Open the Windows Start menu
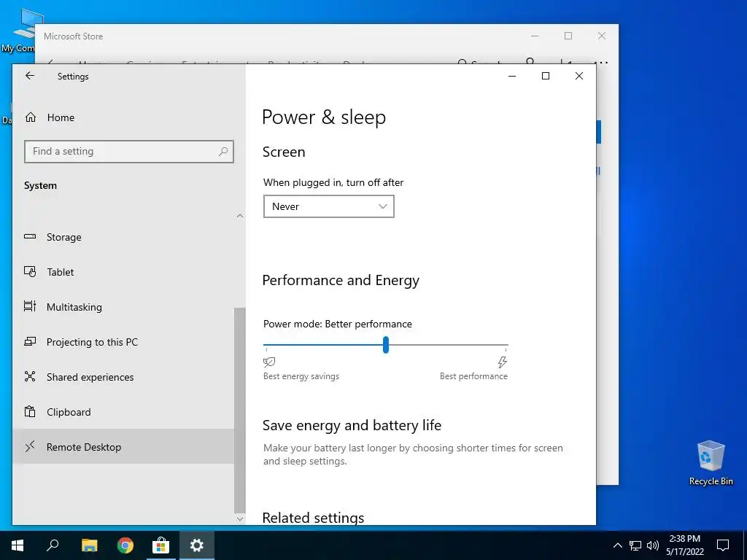 (18, 545)
